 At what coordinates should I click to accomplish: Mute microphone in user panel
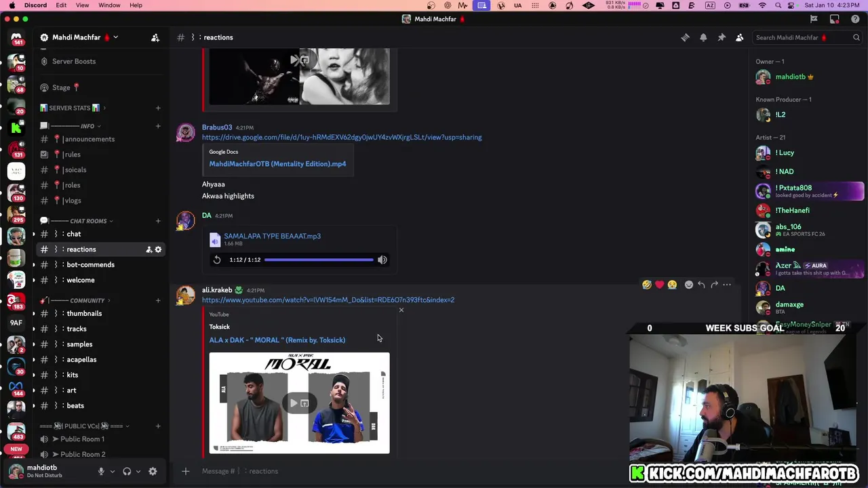pyautogui.click(x=101, y=471)
